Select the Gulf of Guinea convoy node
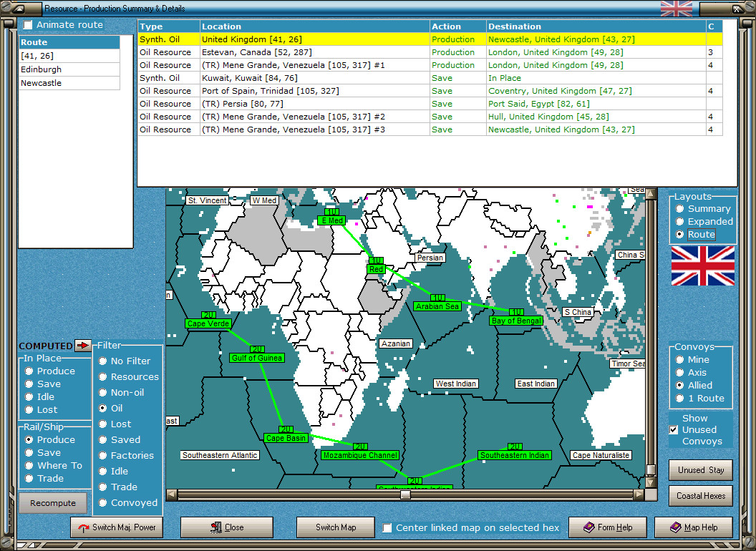756x551 pixels. point(257,357)
